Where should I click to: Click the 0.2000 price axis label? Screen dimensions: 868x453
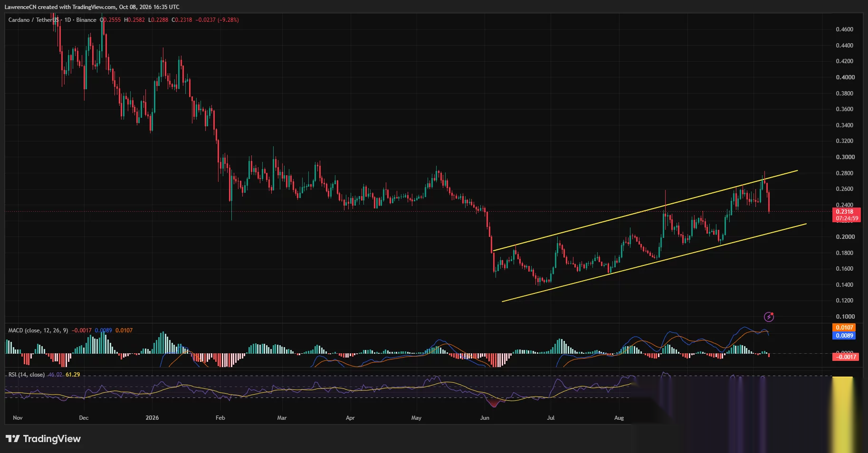click(x=845, y=237)
